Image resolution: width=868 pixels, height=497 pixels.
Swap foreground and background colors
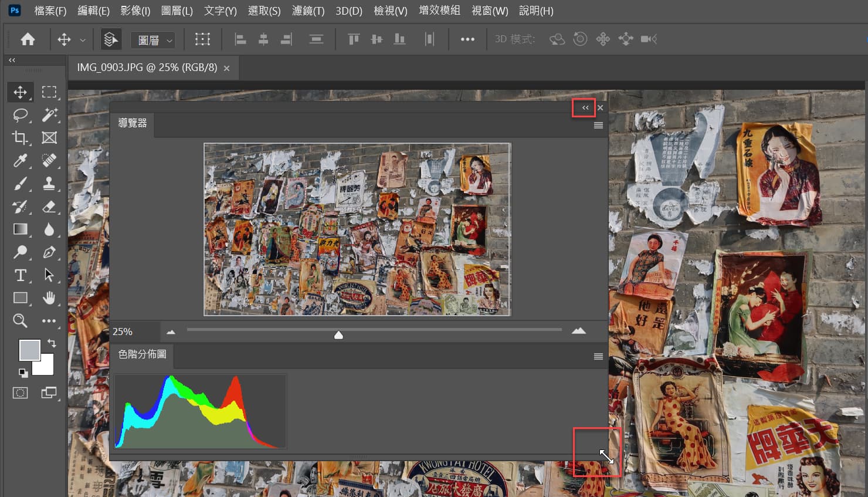pyautogui.click(x=52, y=343)
